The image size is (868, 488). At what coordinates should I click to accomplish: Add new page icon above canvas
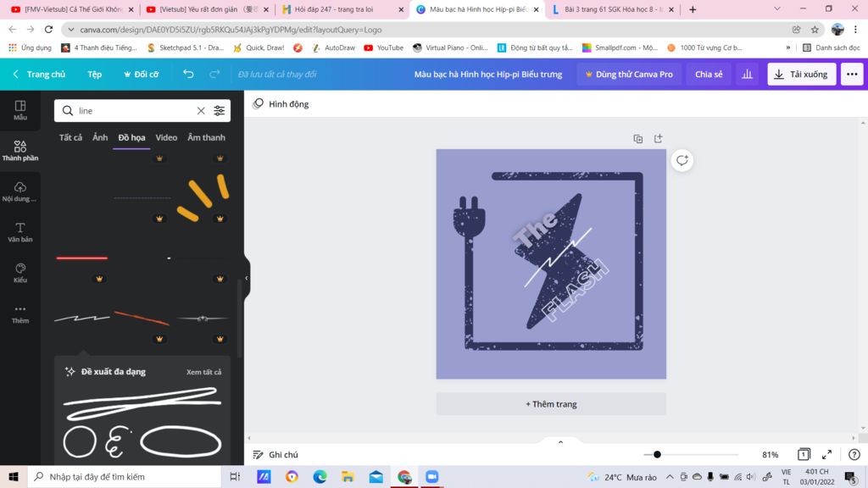click(x=658, y=138)
